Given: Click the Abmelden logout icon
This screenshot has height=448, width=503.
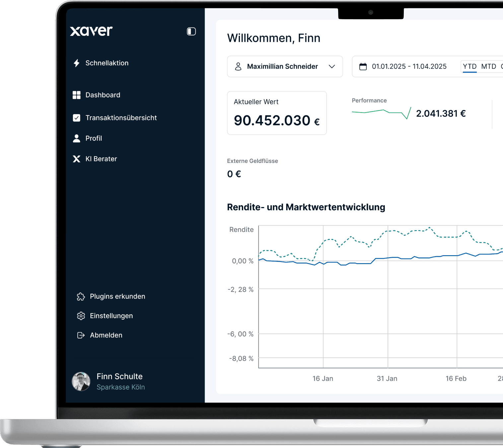Looking at the screenshot, I should pyautogui.click(x=81, y=335).
